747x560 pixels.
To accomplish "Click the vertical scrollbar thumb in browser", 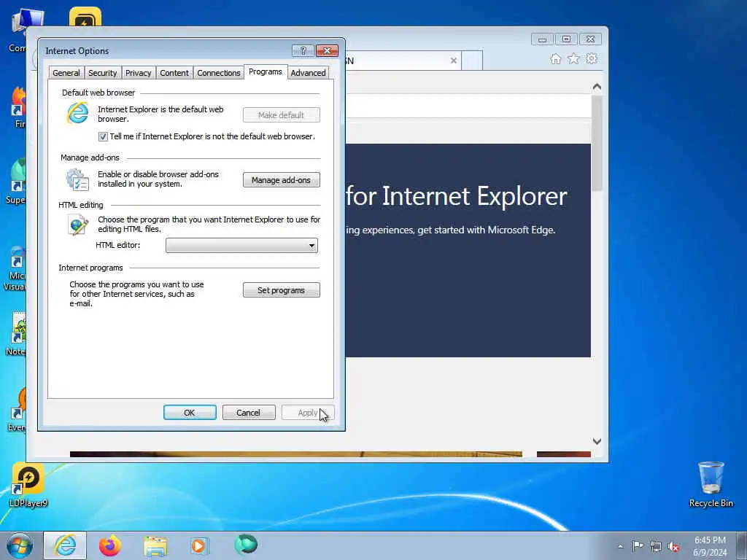I will [597, 143].
